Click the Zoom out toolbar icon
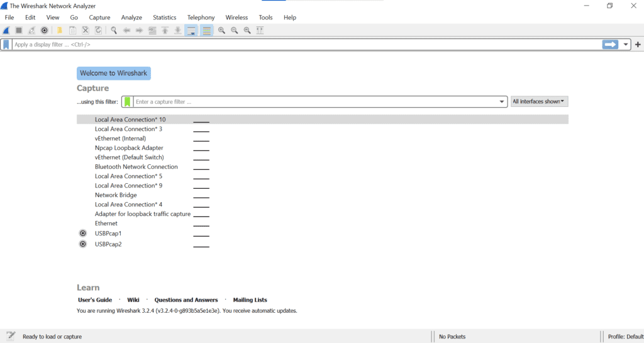Screen dimensions: 644x343 tap(235, 30)
